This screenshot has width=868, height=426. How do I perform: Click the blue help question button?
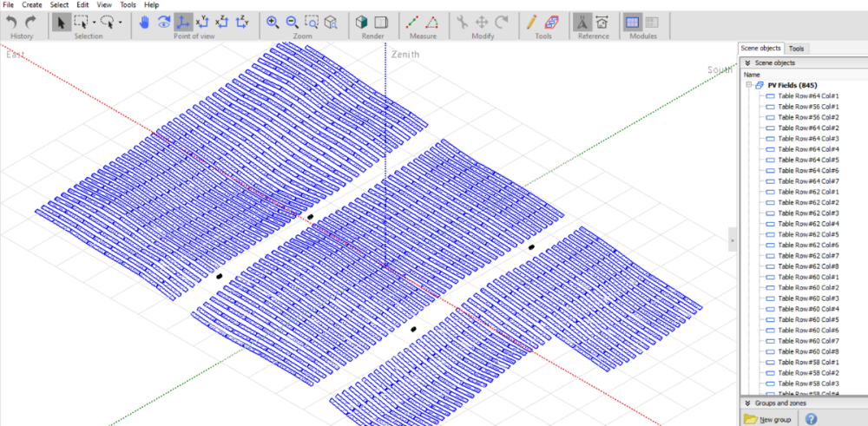point(811,419)
